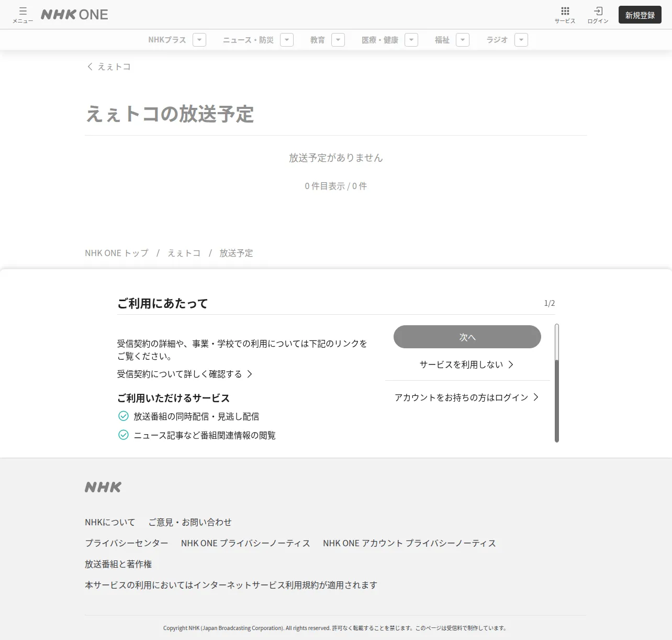Expand the 教育 dropdown arrow

338,40
